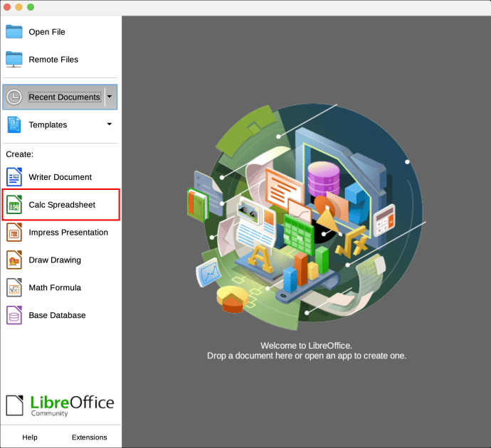Create a new Draw Drawing
The width and height of the screenshot is (491, 448).
tap(60, 260)
